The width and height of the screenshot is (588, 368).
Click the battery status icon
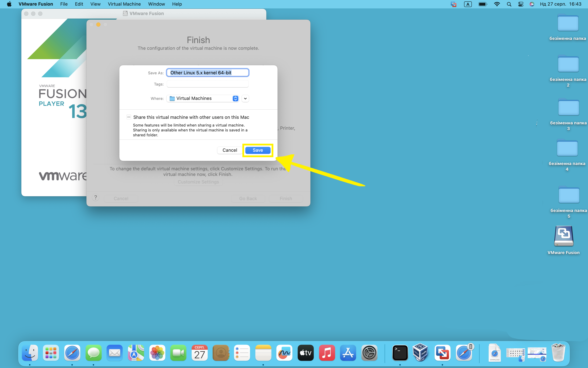483,4
